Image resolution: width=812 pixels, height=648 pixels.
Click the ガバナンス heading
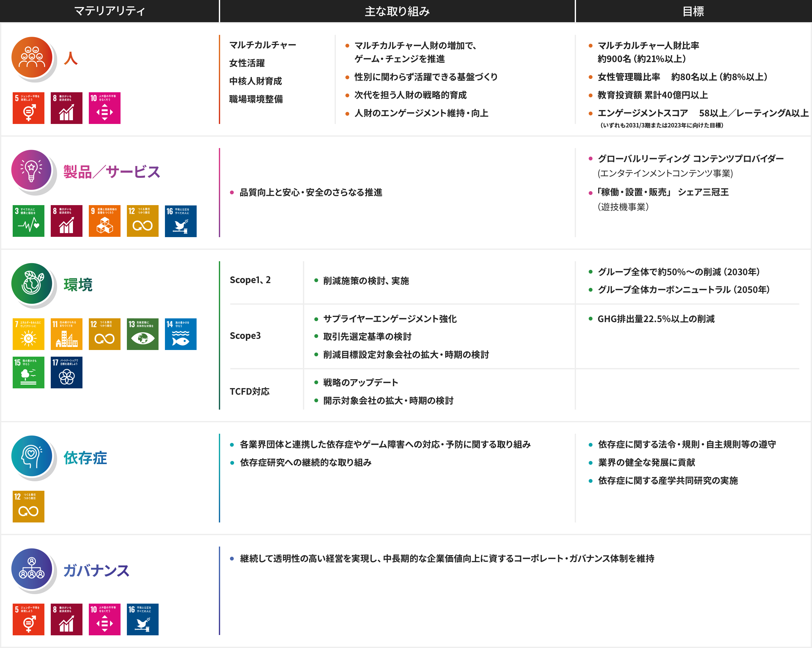[x=96, y=570]
